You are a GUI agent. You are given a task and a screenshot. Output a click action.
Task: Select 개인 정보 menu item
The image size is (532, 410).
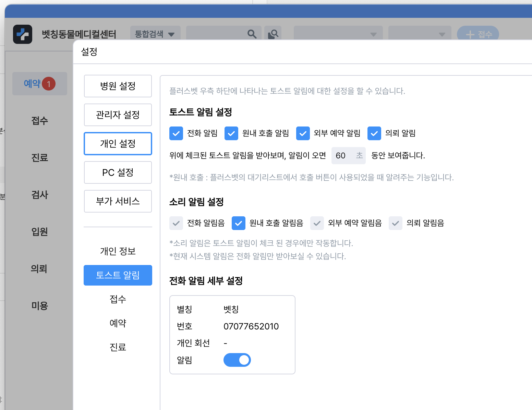(118, 251)
